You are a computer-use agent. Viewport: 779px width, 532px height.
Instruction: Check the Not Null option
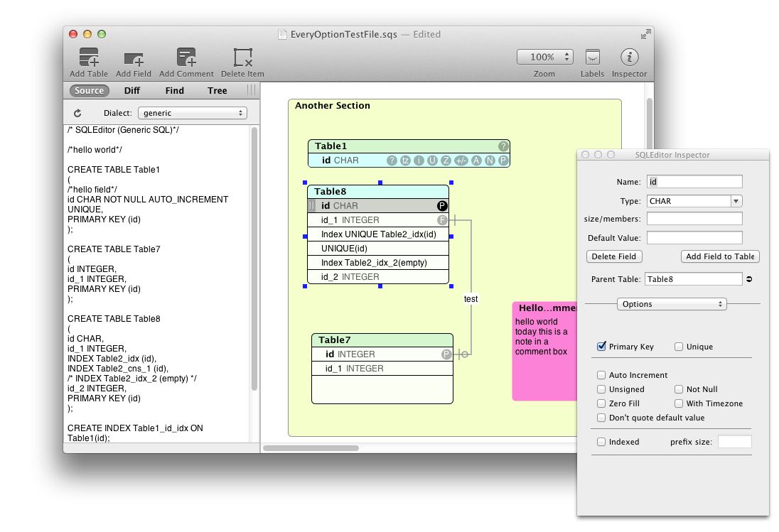(679, 389)
